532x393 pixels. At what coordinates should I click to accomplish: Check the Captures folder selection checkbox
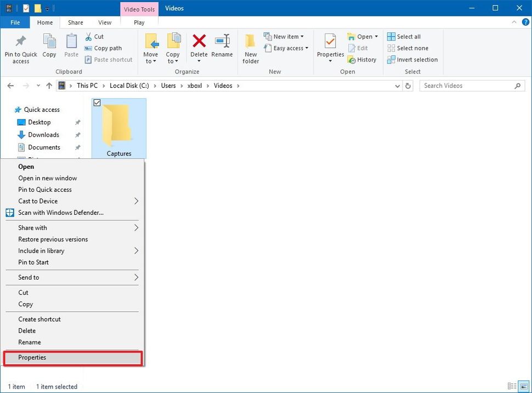point(97,102)
